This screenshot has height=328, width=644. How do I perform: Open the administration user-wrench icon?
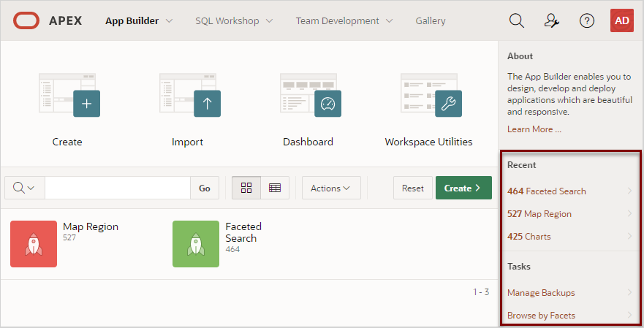coord(552,20)
